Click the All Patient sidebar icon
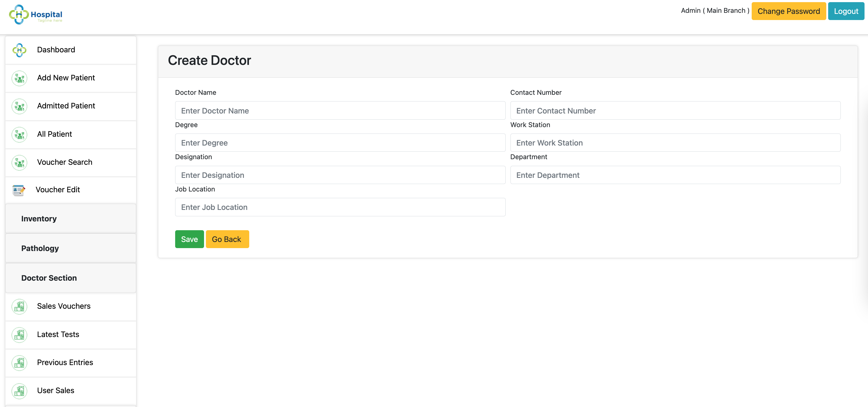The height and width of the screenshot is (407, 868). pyautogui.click(x=19, y=135)
